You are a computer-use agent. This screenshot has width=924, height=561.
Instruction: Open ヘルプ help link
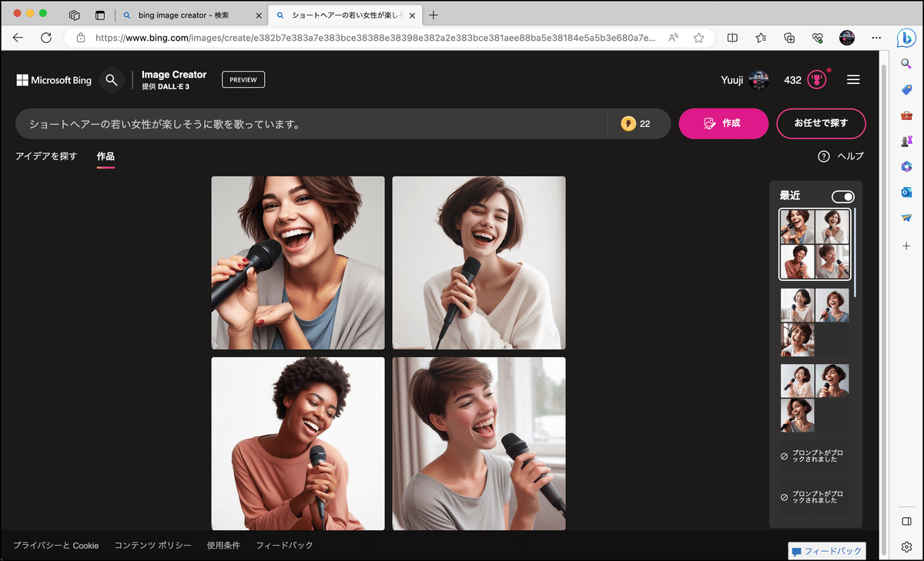pos(841,156)
